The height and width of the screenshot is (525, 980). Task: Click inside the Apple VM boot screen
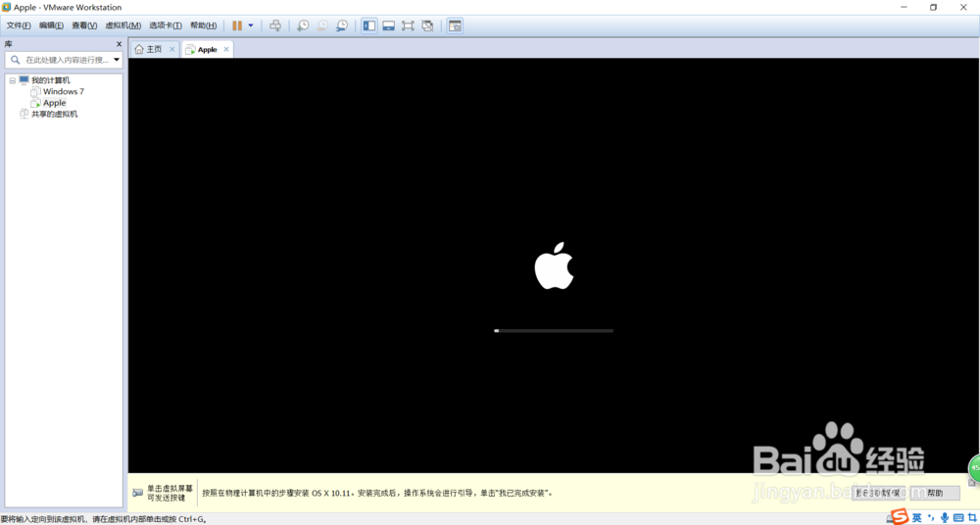tap(554, 265)
